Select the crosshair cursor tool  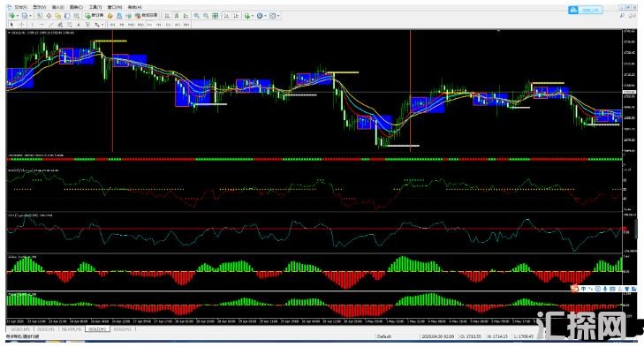(x=21, y=25)
